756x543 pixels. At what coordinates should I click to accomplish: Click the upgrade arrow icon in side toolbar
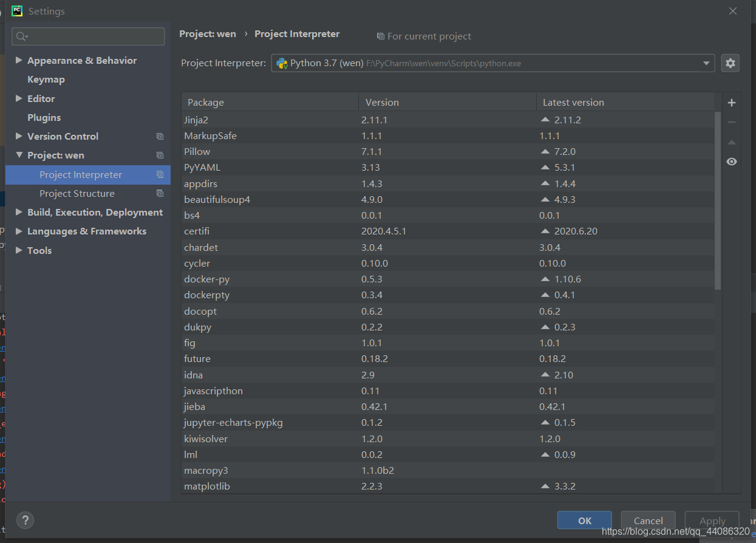[732, 142]
